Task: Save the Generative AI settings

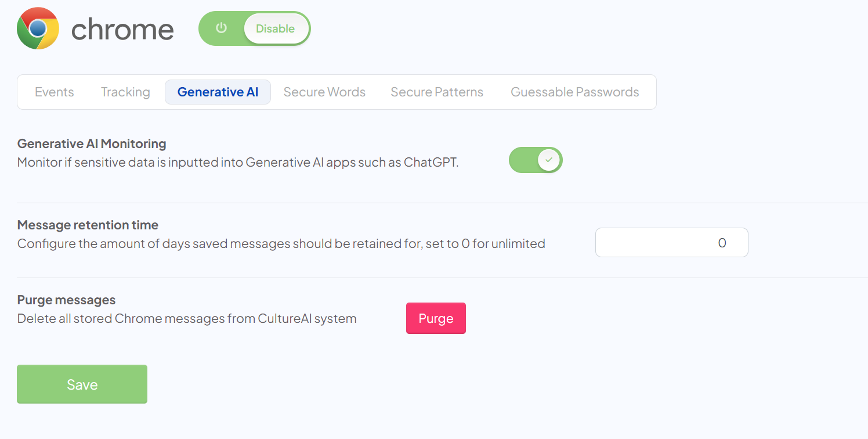Action: [82, 384]
